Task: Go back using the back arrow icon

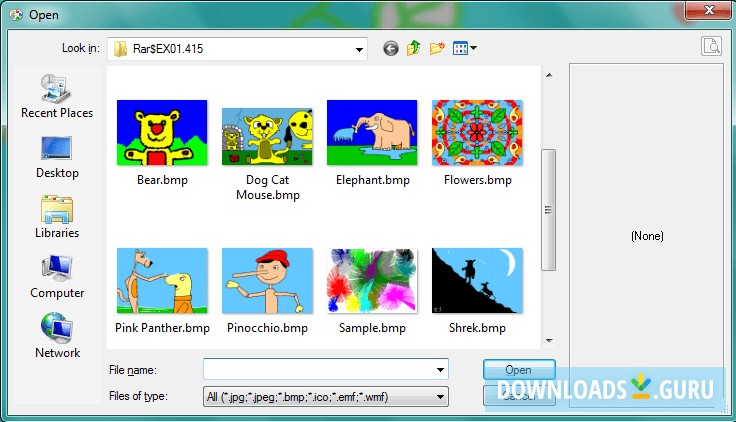Action: point(391,48)
